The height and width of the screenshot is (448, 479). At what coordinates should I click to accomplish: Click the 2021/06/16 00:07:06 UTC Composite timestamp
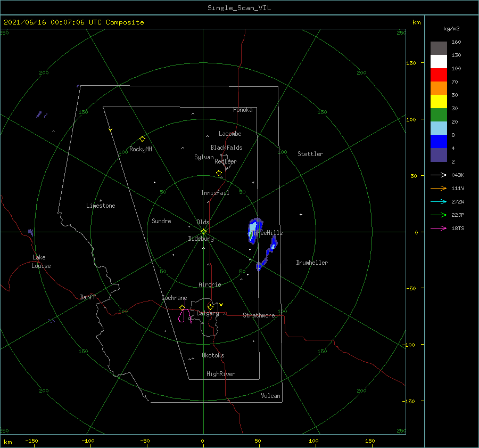point(73,22)
